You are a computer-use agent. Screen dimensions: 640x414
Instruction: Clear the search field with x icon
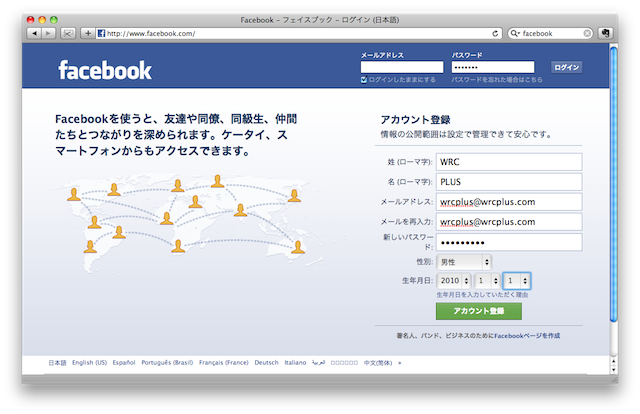587,33
